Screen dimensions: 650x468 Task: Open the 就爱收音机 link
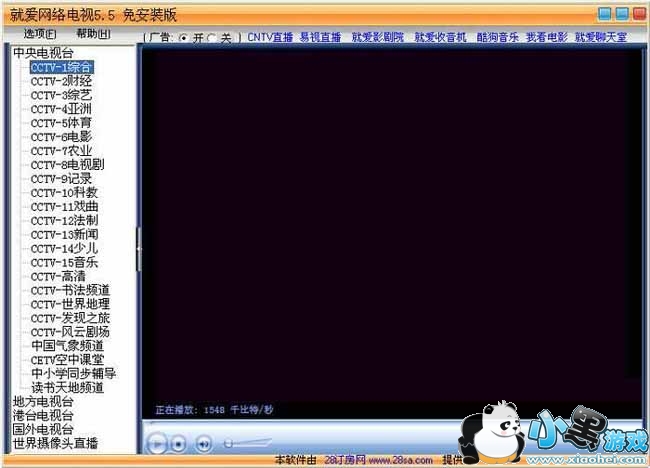[x=440, y=37]
